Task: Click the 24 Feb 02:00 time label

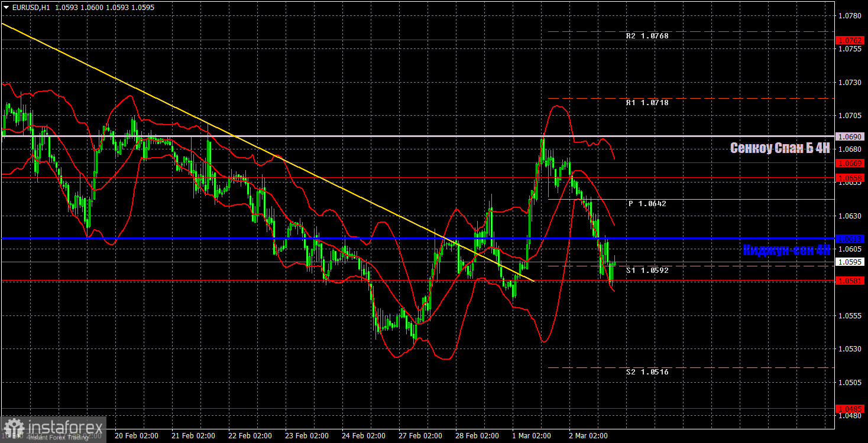Action: click(364, 436)
